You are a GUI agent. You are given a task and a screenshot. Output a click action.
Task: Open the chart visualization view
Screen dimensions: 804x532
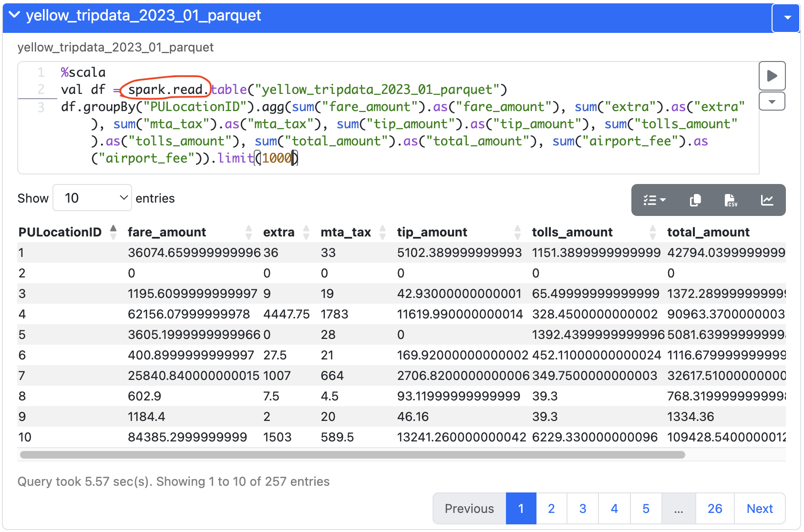point(767,200)
